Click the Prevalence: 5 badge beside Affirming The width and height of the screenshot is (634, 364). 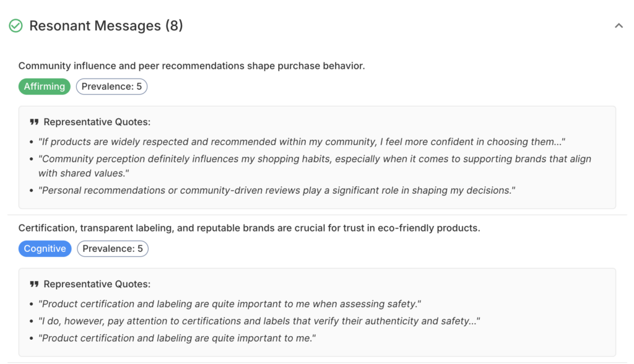[111, 87]
